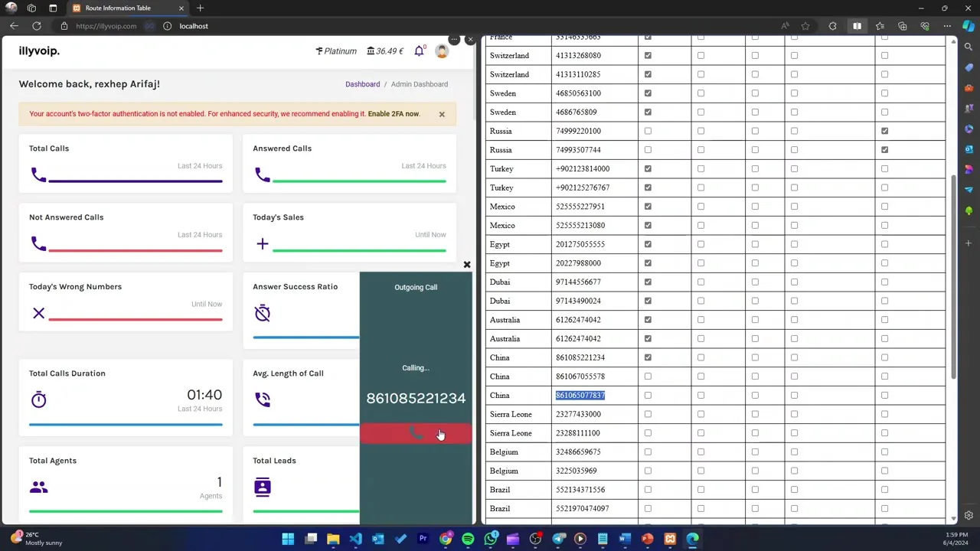Click the browser address bar showing illyvoip.com
Viewport: 980px width, 551px height.
[x=106, y=26]
